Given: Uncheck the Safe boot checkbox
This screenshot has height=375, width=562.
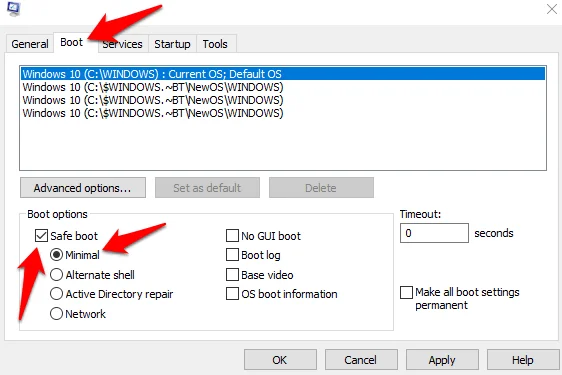Looking at the screenshot, I should coord(42,236).
